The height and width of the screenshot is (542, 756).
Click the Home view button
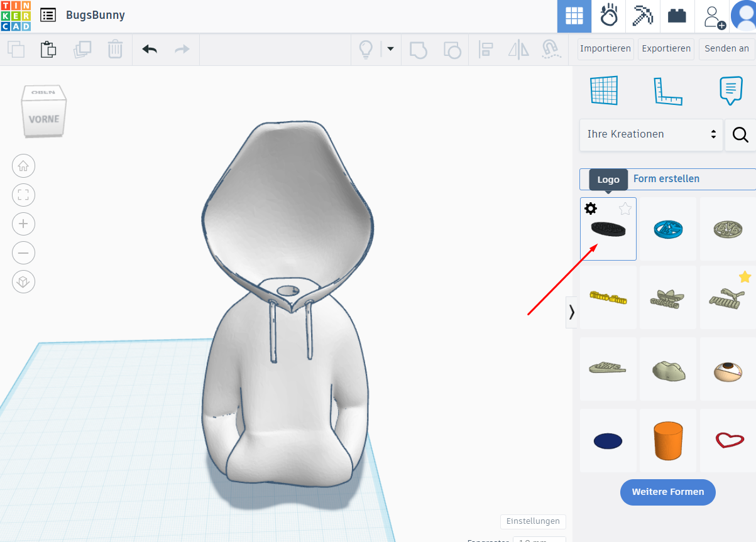23,166
